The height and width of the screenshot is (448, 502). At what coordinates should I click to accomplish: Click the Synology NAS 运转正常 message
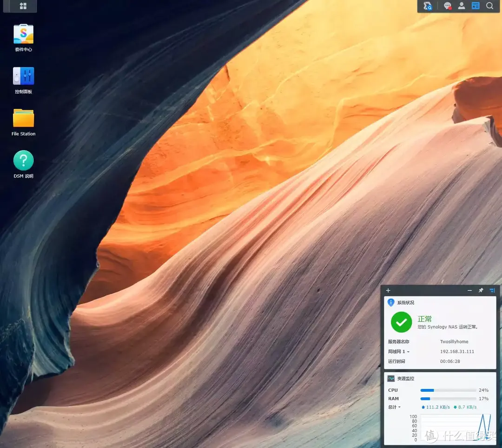tap(448, 327)
